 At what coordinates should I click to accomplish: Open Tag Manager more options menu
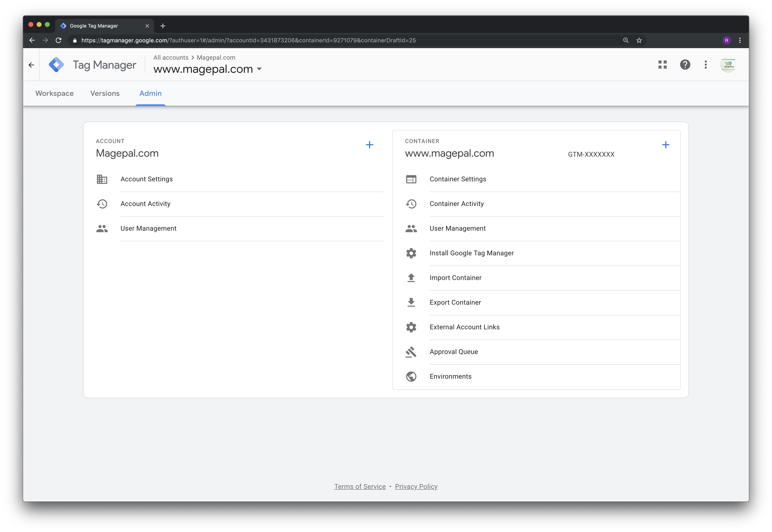click(x=705, y=65)
